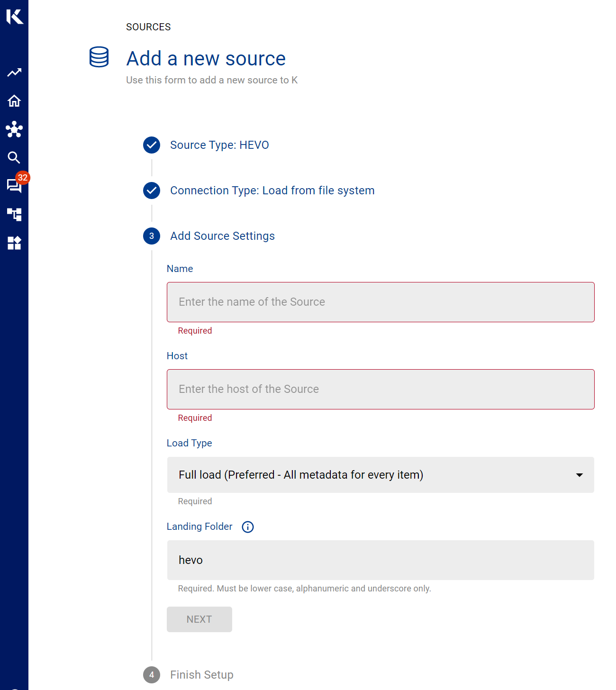Click the magnifying glass search icon
616x690 pixels.
point(14,158)
